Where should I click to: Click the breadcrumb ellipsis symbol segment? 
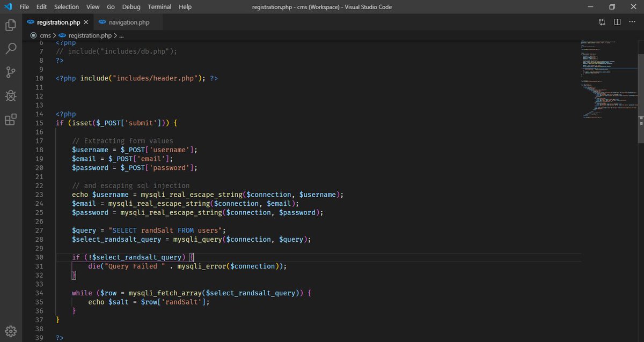tap(121, 35)
